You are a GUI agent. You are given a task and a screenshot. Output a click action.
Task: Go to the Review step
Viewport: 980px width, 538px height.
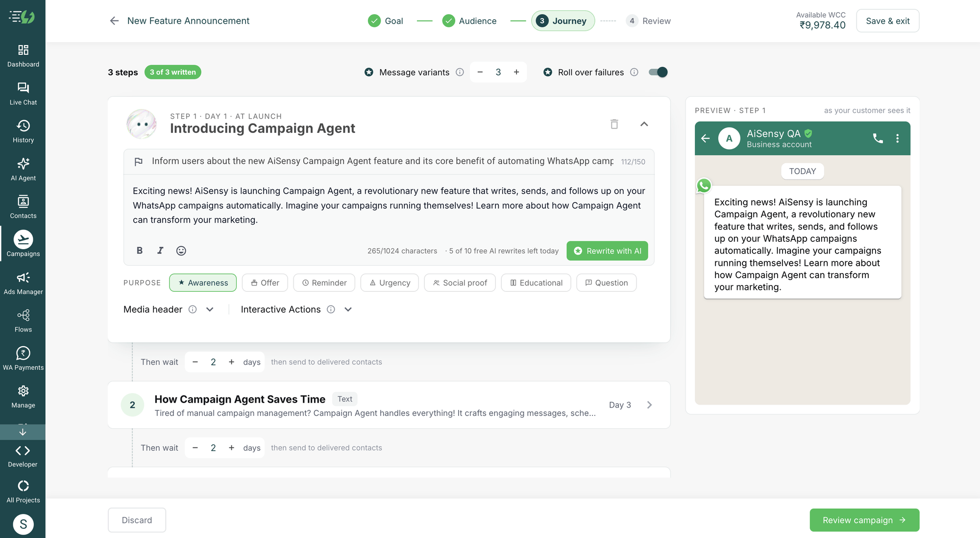pos(648,21)
